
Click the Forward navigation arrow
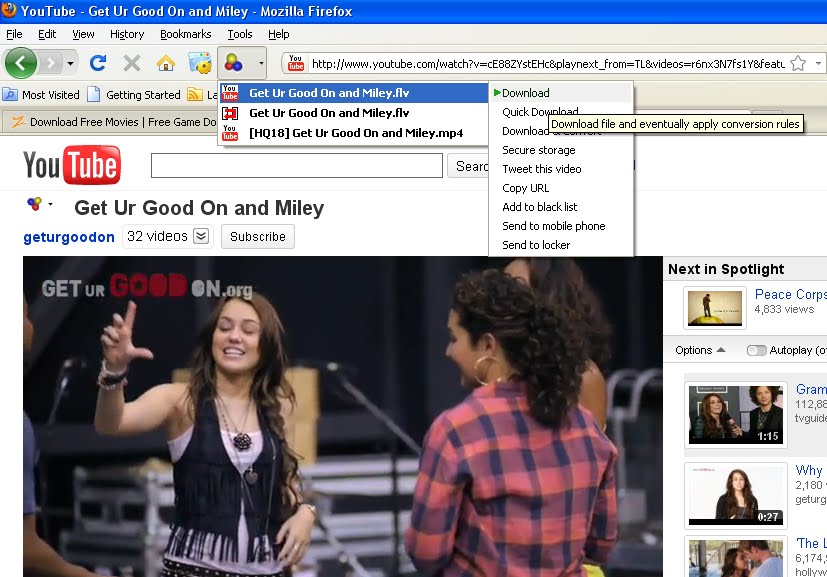point(50,63)
